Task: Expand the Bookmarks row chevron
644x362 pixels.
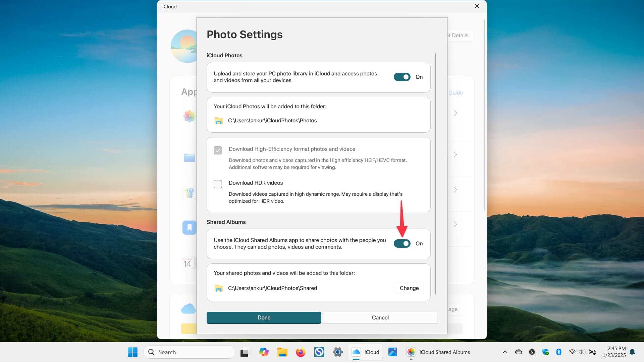Action: coord(455,224)
